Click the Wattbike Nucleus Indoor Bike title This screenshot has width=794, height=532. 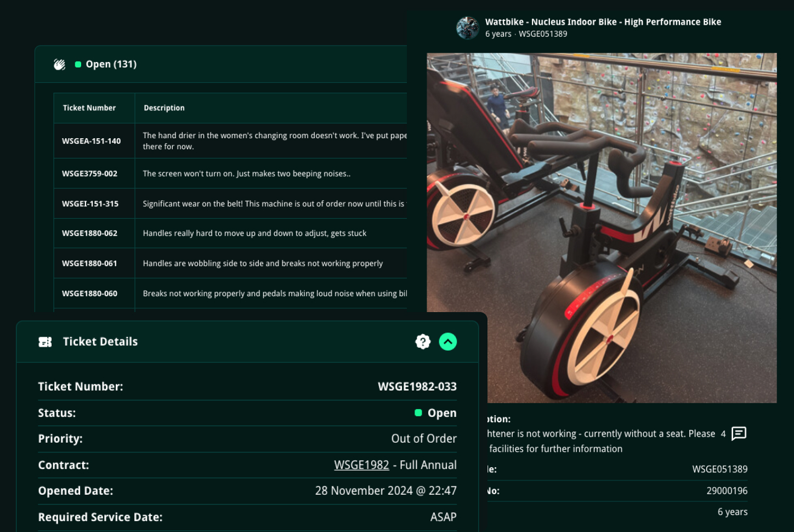pyautogui.click(x=603, y=22)
